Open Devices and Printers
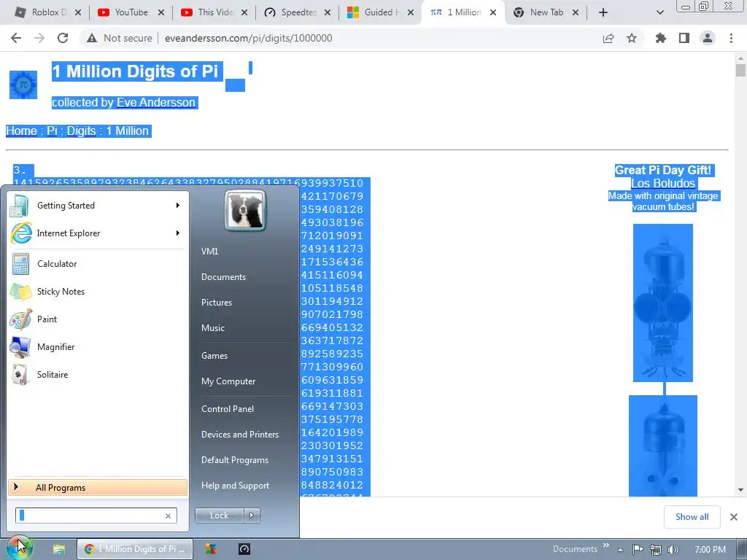The width and height of the screenshot is (747, 560). [239, 435]
